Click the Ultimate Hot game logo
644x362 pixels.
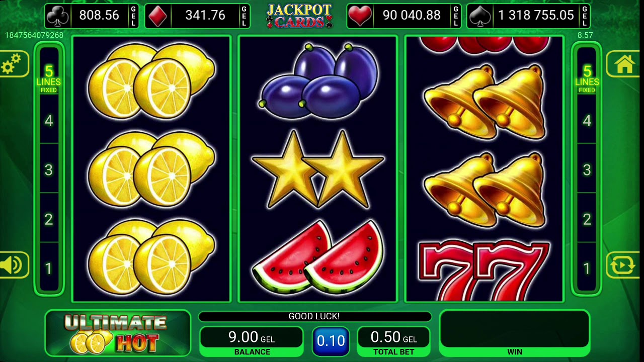(x=118, y=333)
